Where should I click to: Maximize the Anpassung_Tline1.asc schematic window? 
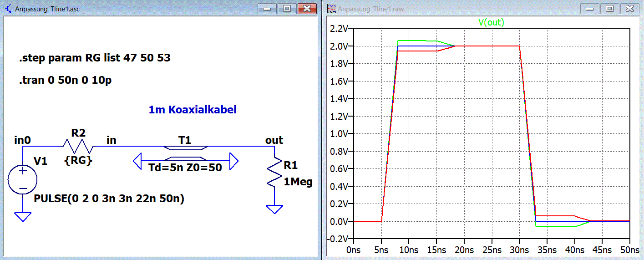[x=287, y=9]
